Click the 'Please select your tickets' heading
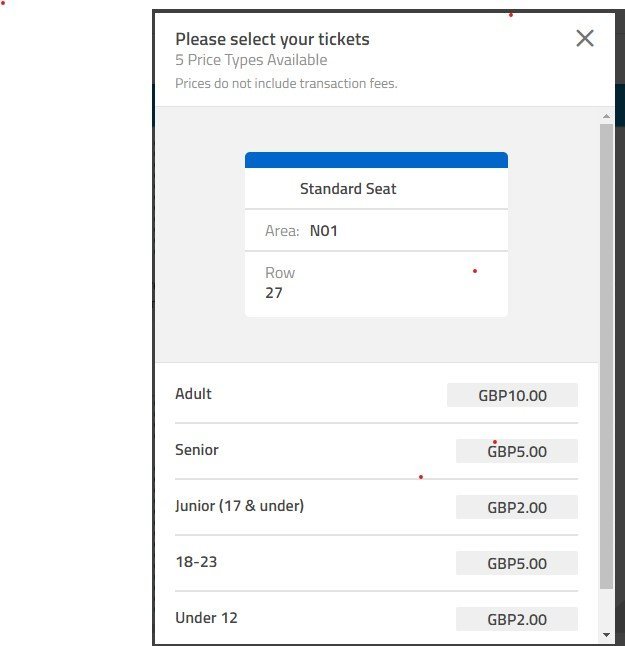This screenshot has width=625, height=646. point(272,40)
